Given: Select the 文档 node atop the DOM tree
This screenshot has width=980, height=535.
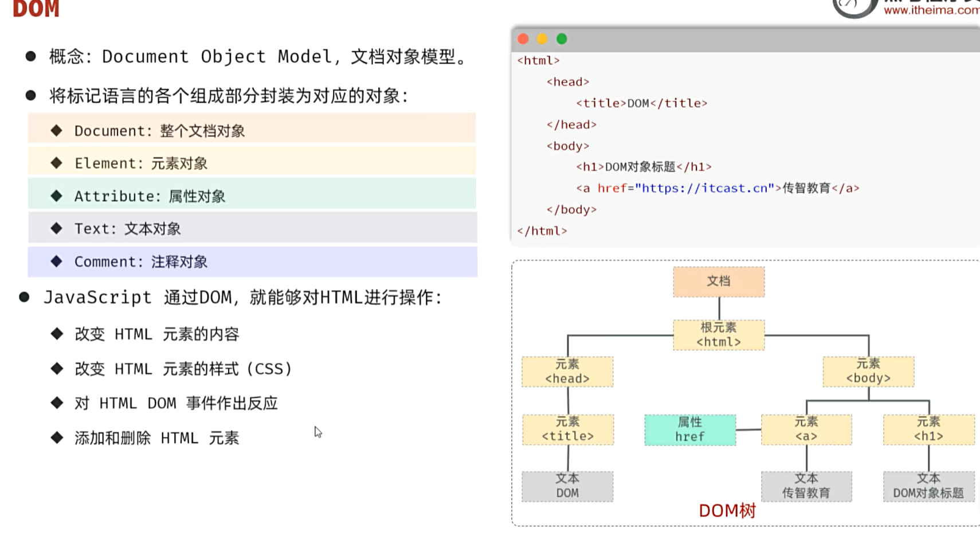Looking at the screenshot, I should [x=719, y=282].
